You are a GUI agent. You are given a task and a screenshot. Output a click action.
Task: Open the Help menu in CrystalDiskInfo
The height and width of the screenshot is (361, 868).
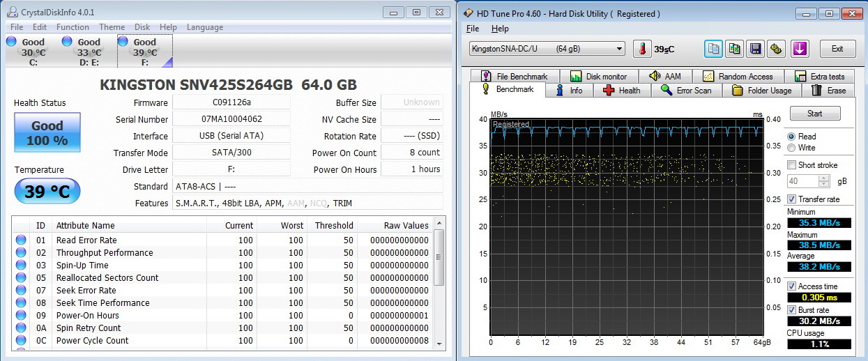click(168, 27)
